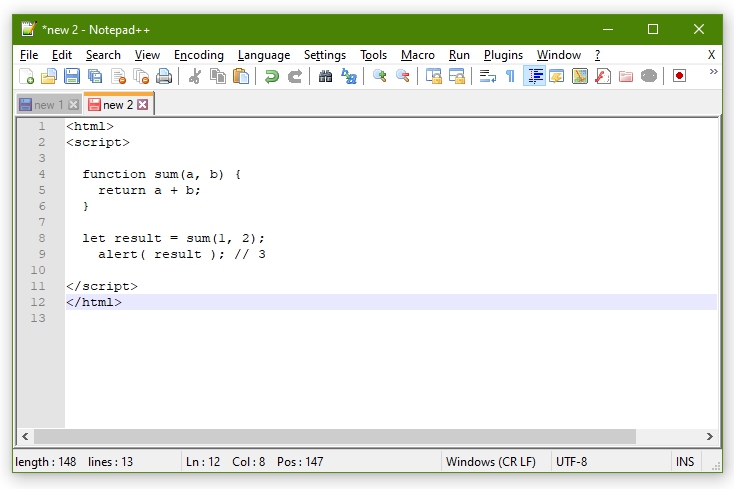Open the Edit menu
The height and width of the screenshot is (489, 734).
[62, 55]
